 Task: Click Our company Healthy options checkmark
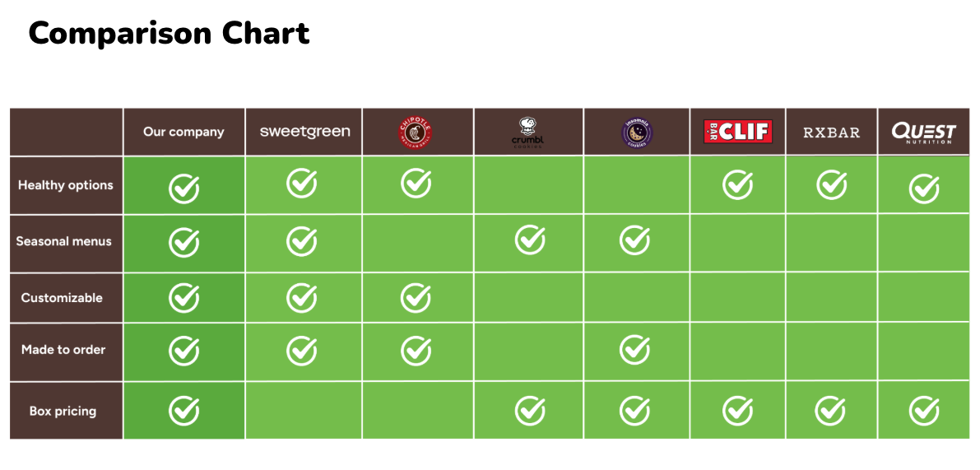183,188
